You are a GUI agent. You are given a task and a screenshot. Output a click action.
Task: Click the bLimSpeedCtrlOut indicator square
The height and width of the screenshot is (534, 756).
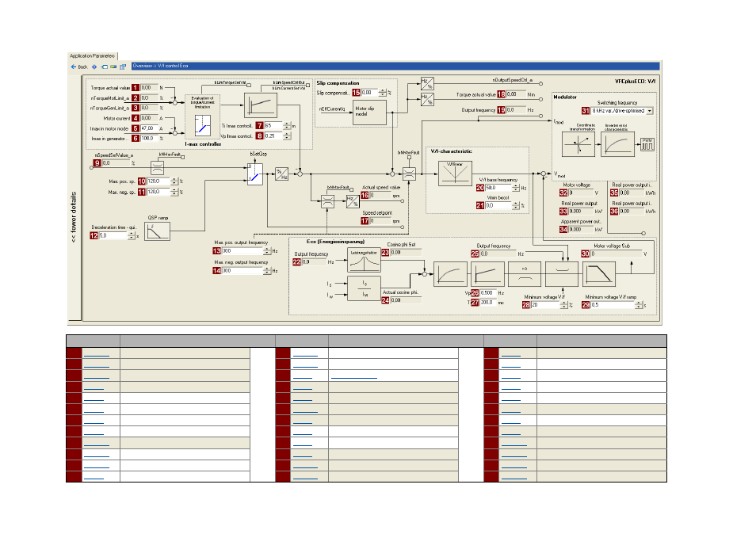coord(307,86)
